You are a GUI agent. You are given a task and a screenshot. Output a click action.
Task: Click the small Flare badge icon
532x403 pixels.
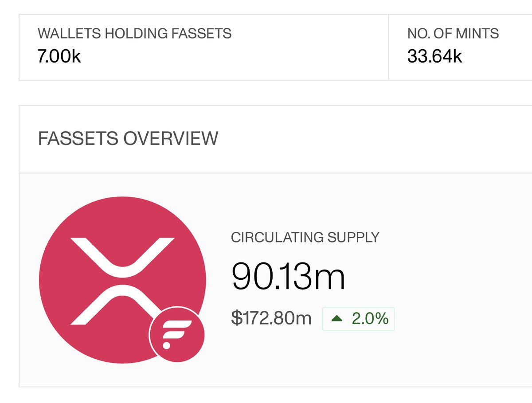[177, 334]
